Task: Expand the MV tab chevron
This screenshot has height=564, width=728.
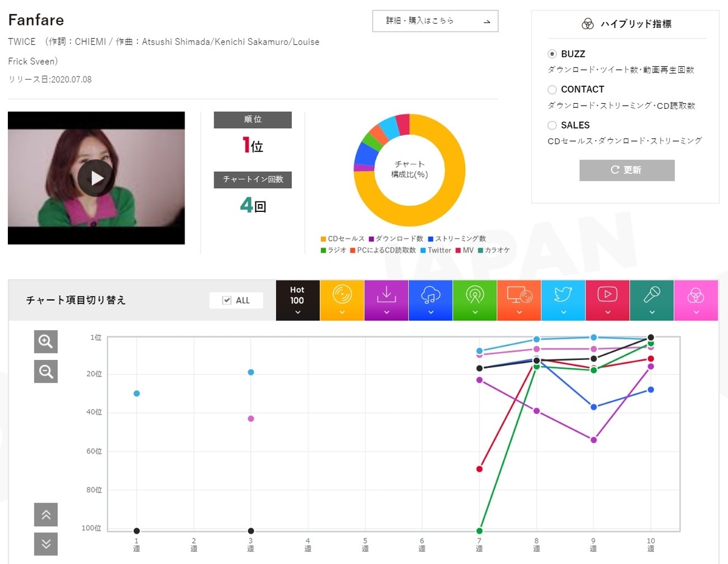Action: (608, 313)
